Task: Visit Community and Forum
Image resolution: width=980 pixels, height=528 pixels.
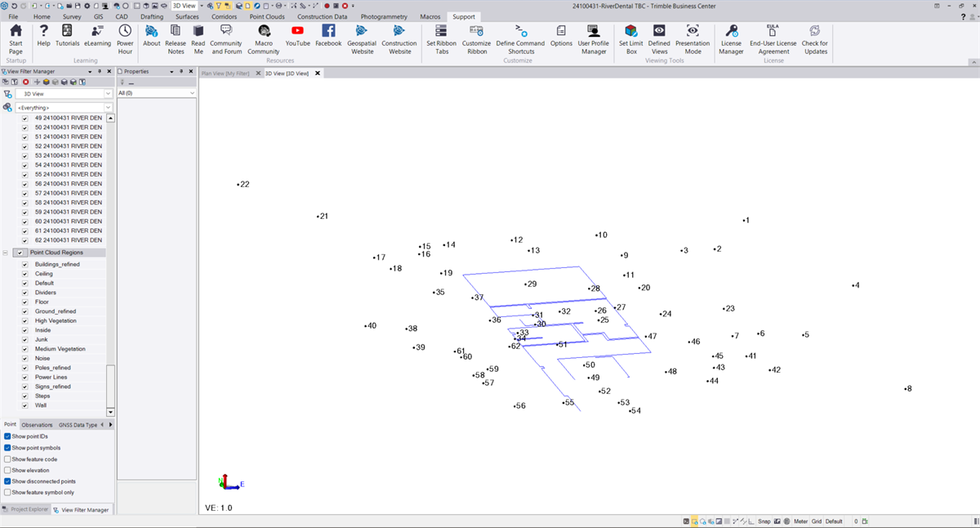Action: [226, 39]
